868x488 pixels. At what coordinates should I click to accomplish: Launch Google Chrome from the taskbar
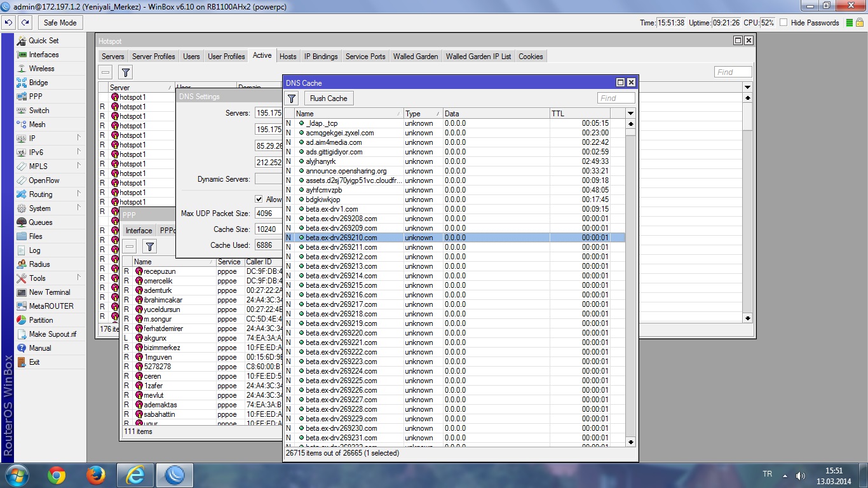(x=57, y=475)
